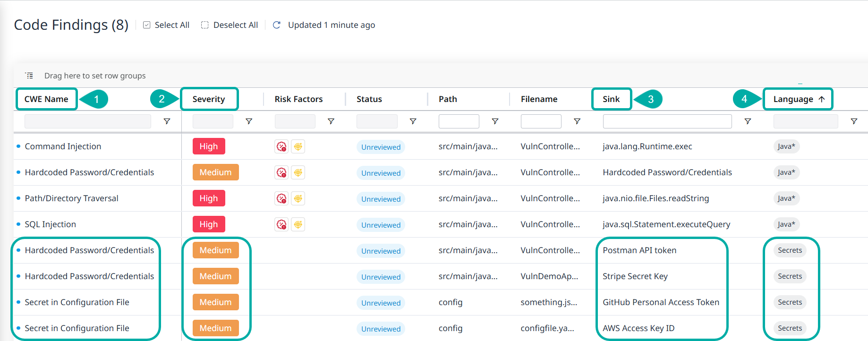Screen dimensions: 868x341
Task: Click the High severity badge for SQL Injection
Action: tap(208, 224)
